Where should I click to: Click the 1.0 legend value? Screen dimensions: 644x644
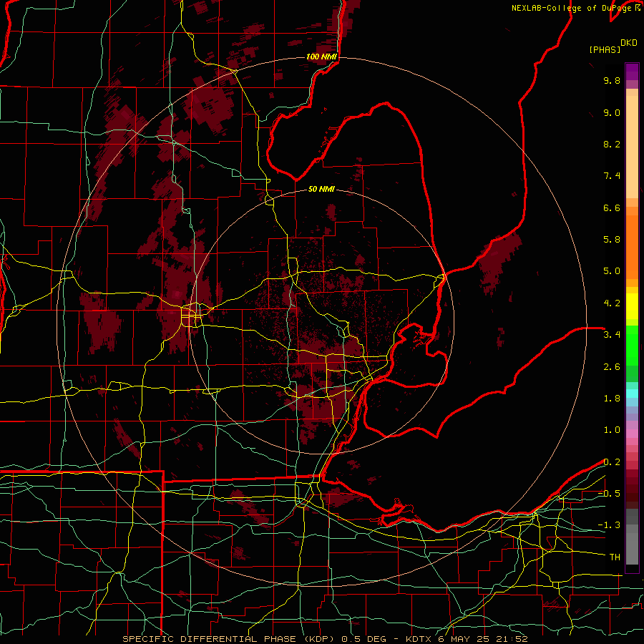click(x=612, y=430)
